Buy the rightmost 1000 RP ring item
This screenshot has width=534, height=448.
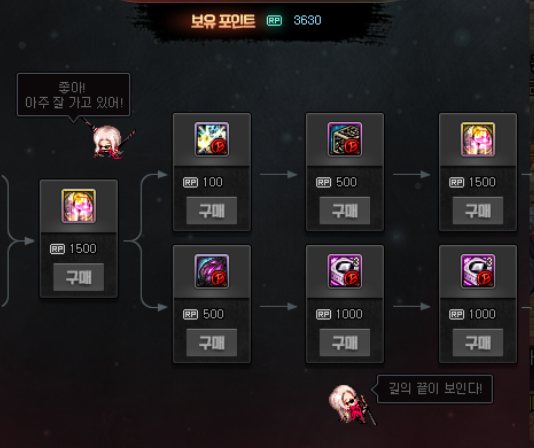[x=478, y=343]
